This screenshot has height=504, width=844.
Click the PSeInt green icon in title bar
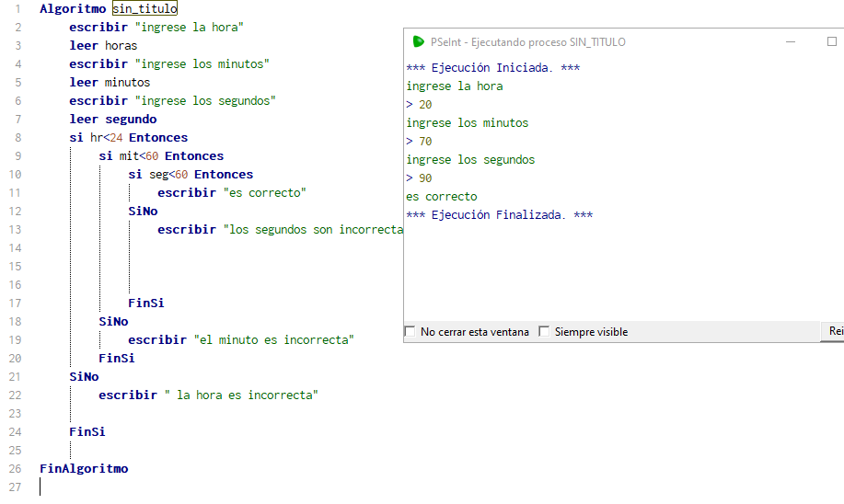419,41
